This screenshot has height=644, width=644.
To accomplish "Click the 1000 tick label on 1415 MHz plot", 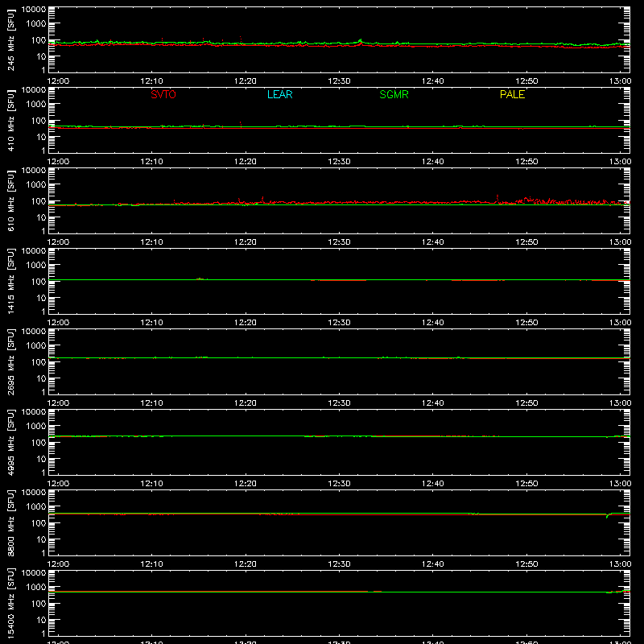I will point(36,266).
